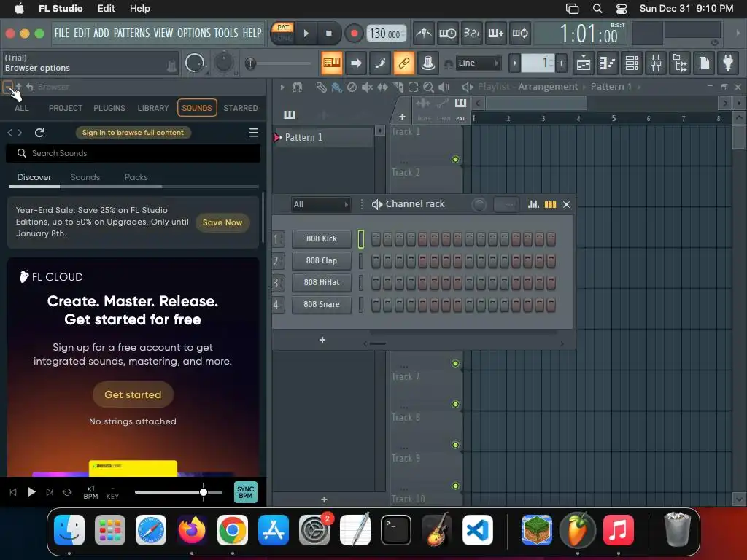Open the Channel rack view button
The height and width of the screenshot is (560, 747).
[x=632, y=63]
